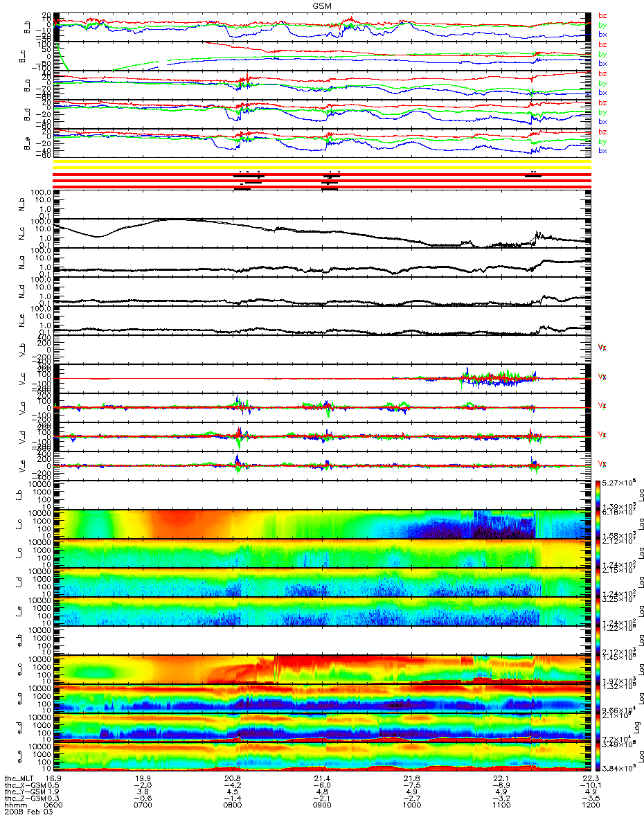Click the bx legend of B_e panel
This screenshot has width=644, height=831.
pyautogui.click(x=602, y=151)
